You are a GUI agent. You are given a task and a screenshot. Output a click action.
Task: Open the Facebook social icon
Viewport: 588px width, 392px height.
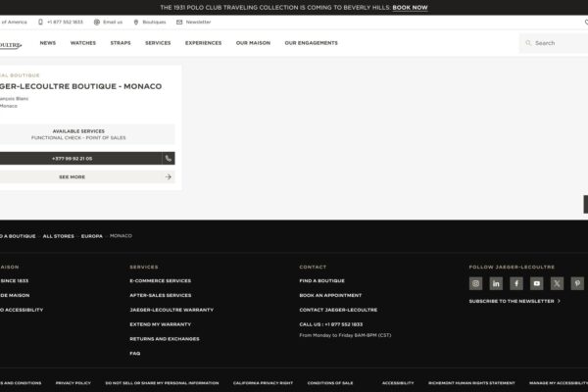[x=516, y=283]
